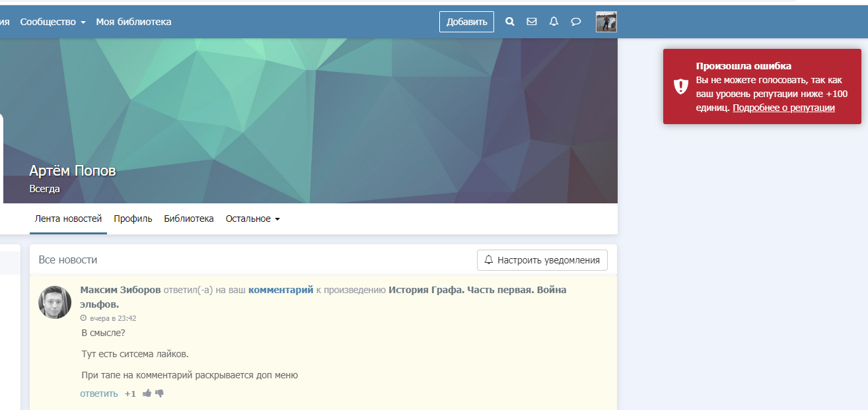Open messages via the envelope icon

[532, 22]
